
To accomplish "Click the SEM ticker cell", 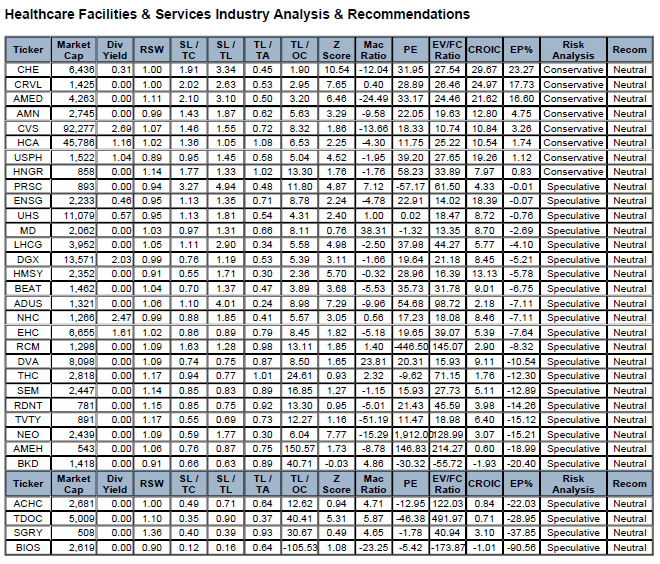I will click(28, 391).
